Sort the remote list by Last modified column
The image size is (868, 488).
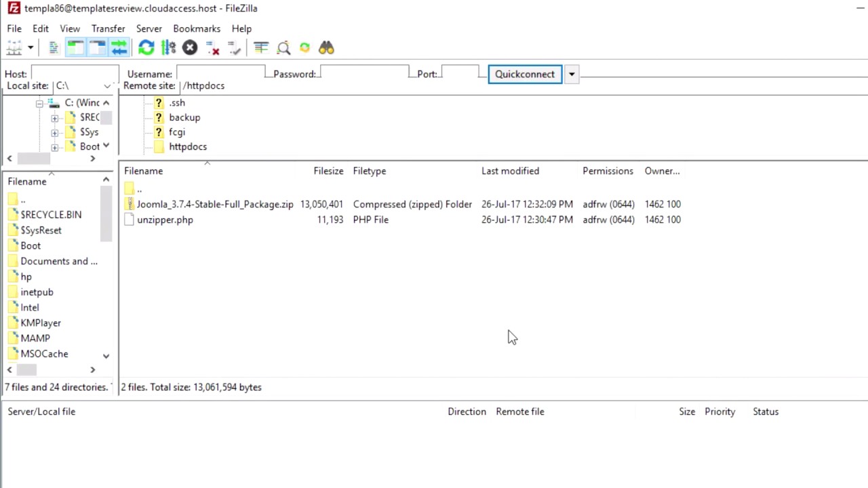[510, 171]
